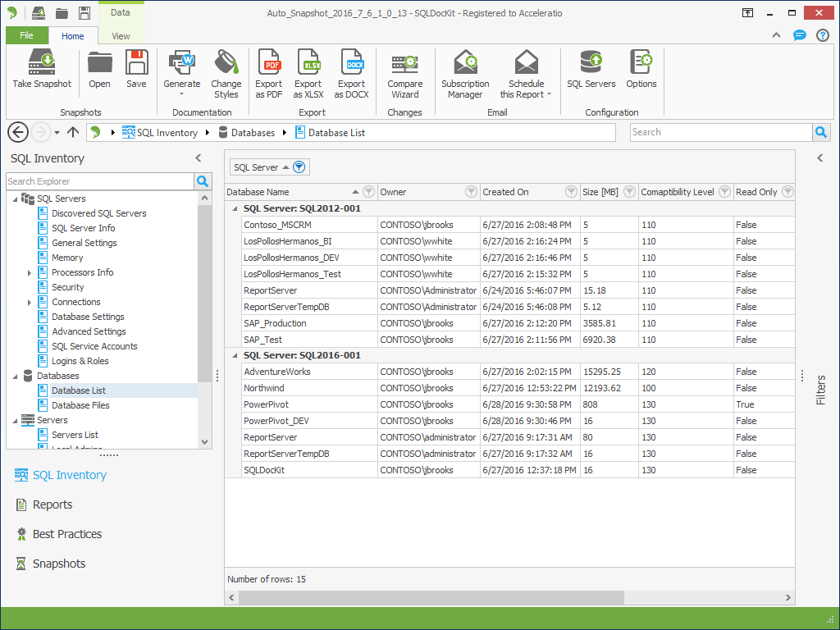
Task: Click the Change Styles icon
Action: [x=226, y=63]
